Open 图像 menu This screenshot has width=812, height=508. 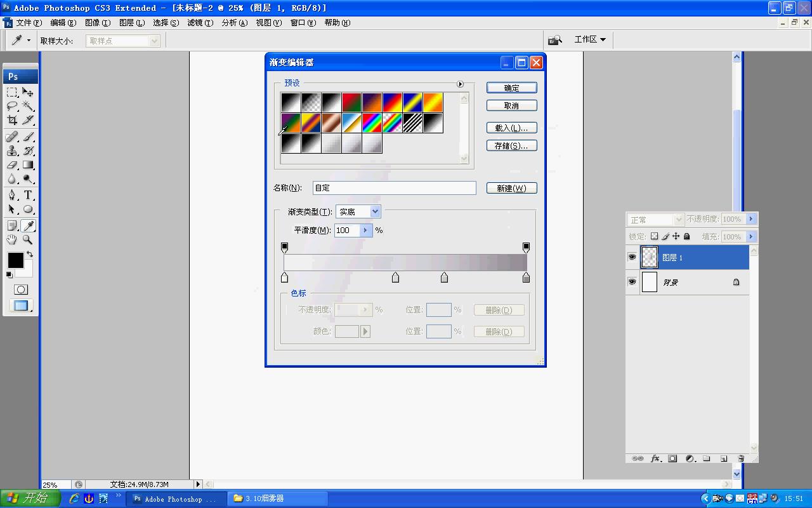[97, 22]
